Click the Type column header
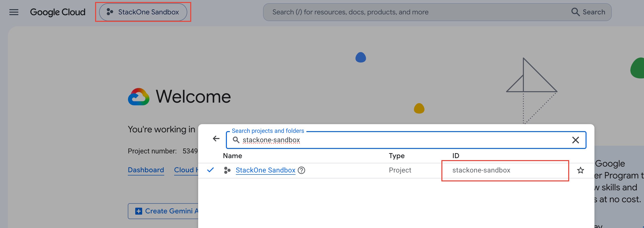 [397, 156]
